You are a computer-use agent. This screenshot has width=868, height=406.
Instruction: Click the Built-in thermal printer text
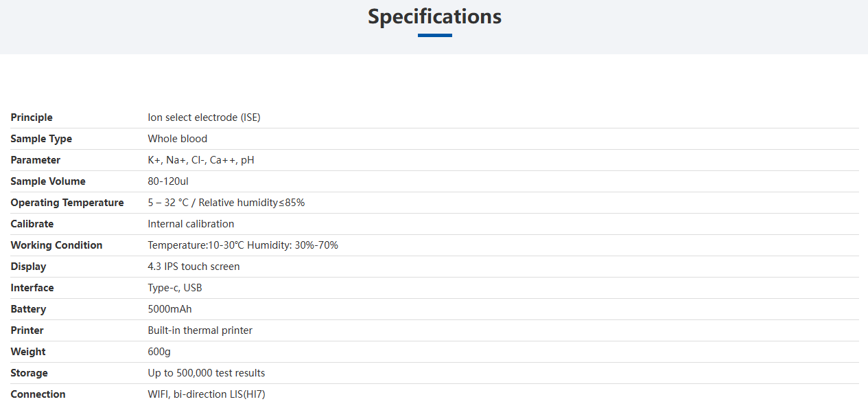tap(200, 330)
